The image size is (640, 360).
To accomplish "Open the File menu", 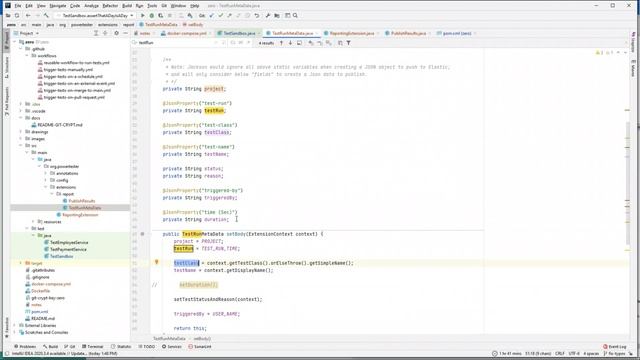I will tap(18, 6).
